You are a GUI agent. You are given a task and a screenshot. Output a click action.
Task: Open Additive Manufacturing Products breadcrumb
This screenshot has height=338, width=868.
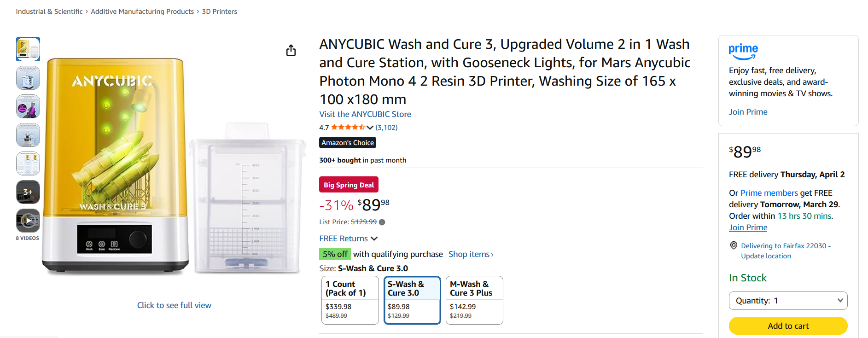pyautogui.click(x=142, y=12)
